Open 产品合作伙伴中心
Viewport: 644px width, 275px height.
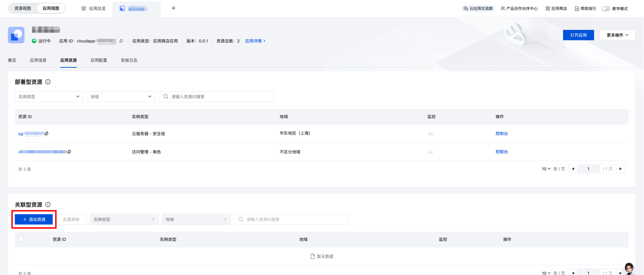click(x=519, y=9)
